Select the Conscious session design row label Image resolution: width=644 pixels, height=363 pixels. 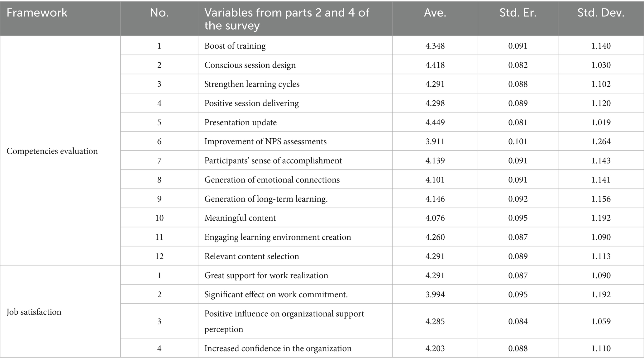tap(250, 65)
